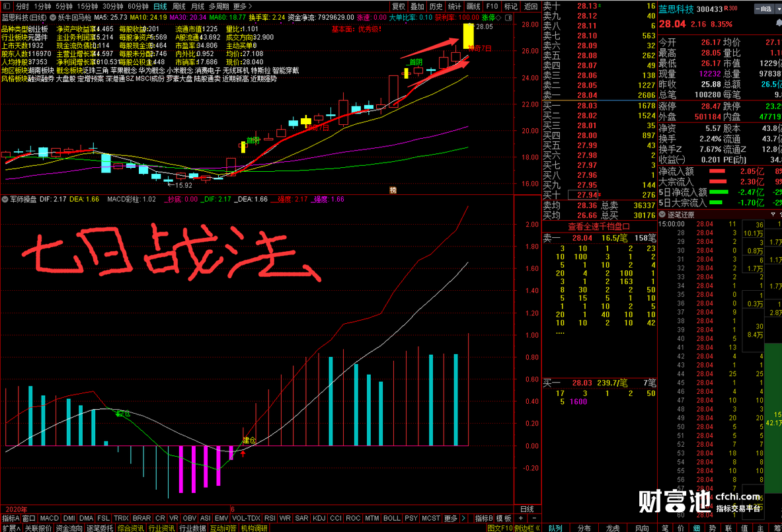Open 综合资讯 news tab

point(131,528)
